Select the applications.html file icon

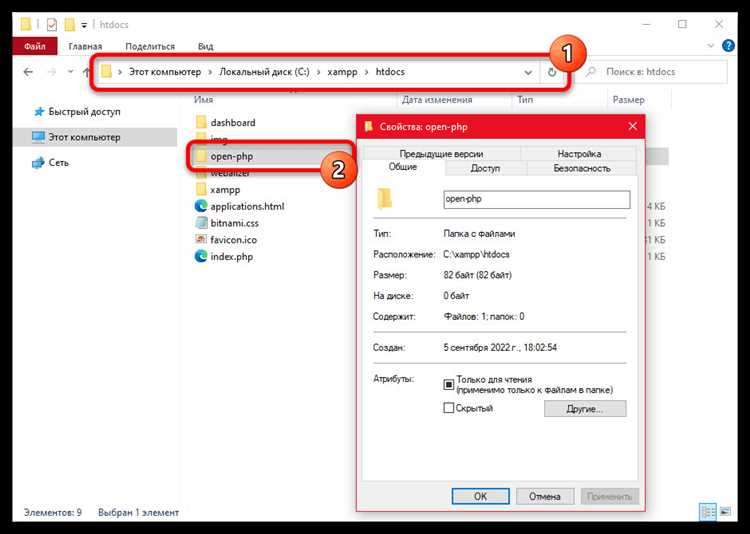pos(201,206)
